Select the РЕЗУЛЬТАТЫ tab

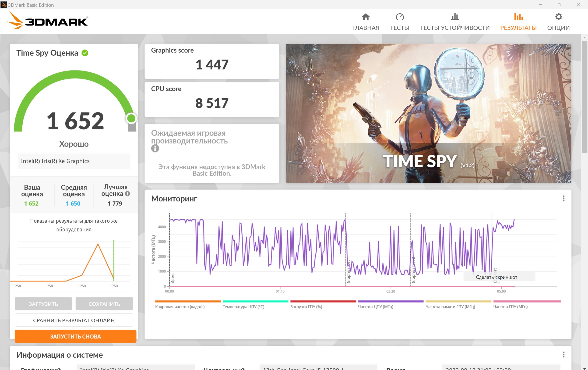pos(518,22)
